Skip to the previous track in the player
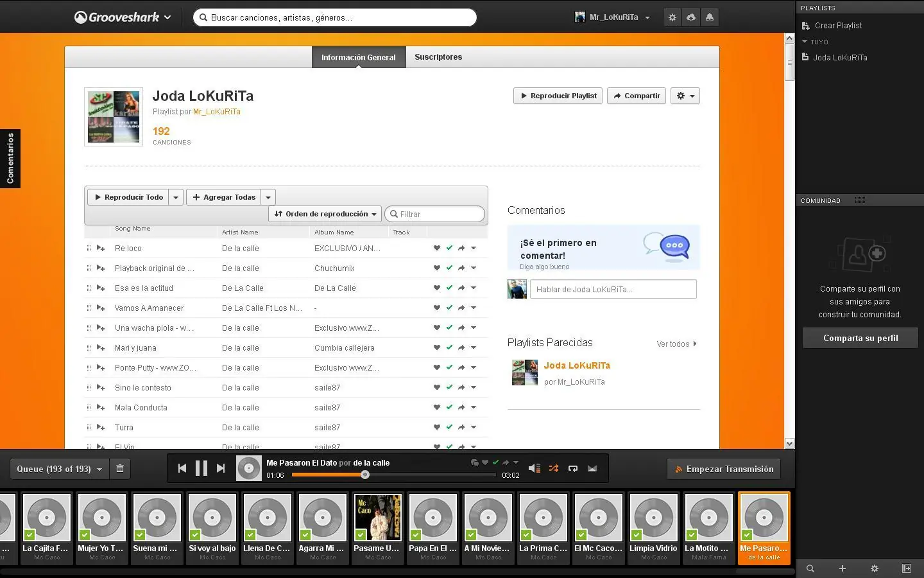924x578 pixels. click(x=182, y=468)
